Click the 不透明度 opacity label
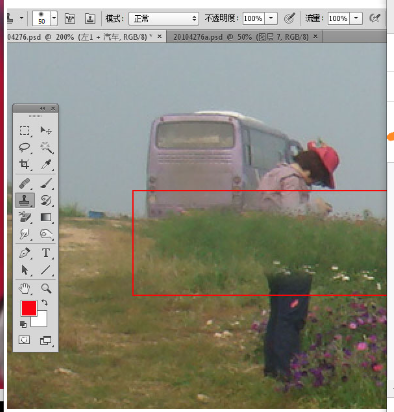Viewport: 394px width, 412px height. 221,18
